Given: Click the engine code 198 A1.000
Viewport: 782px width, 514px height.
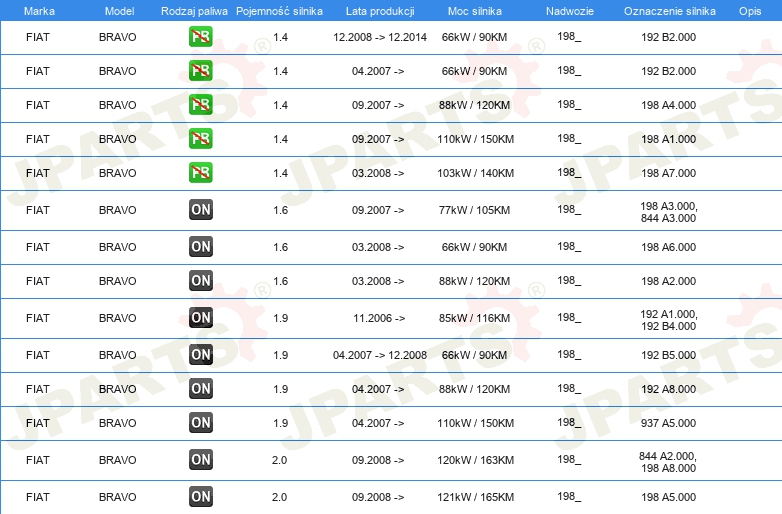Looking at the screenshot, I should (669, 139).
